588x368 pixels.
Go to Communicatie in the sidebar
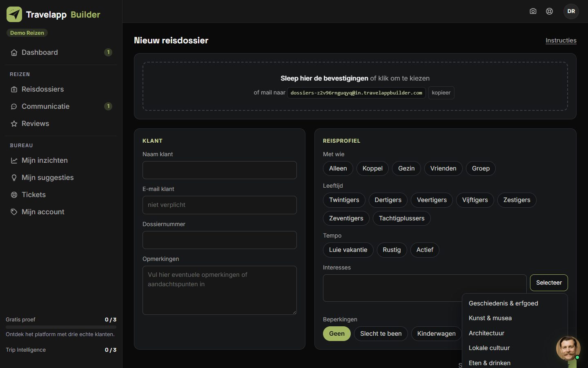pos(61,106)
